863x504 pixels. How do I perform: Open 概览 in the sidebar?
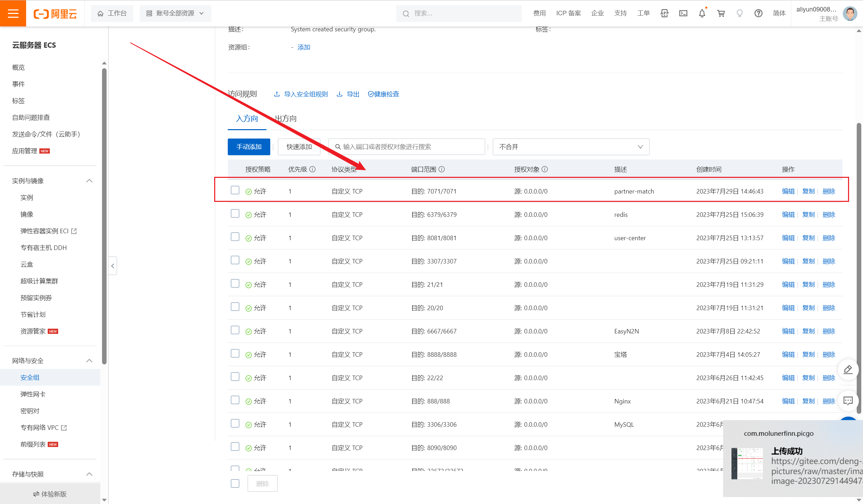point(18,67)
